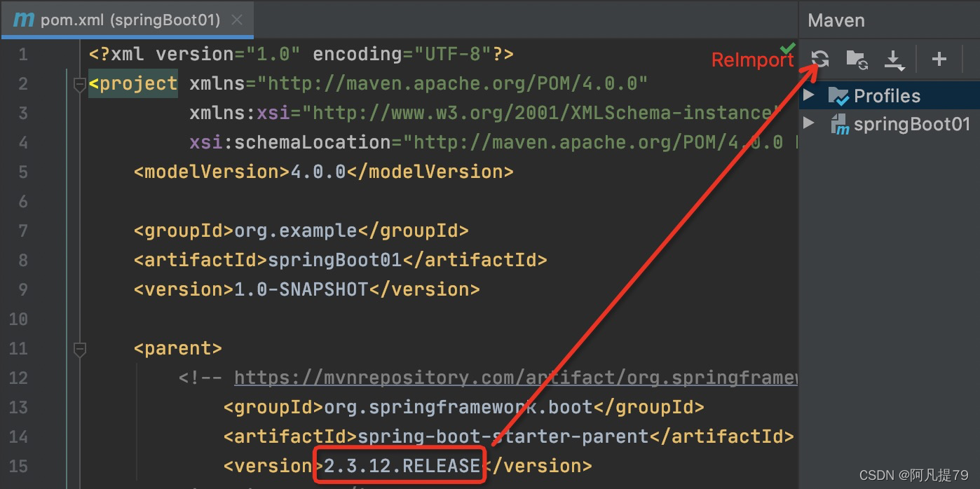Expand the Profiles node in Maven tree
The image size is (980, 489).
[x=809, y=95]
